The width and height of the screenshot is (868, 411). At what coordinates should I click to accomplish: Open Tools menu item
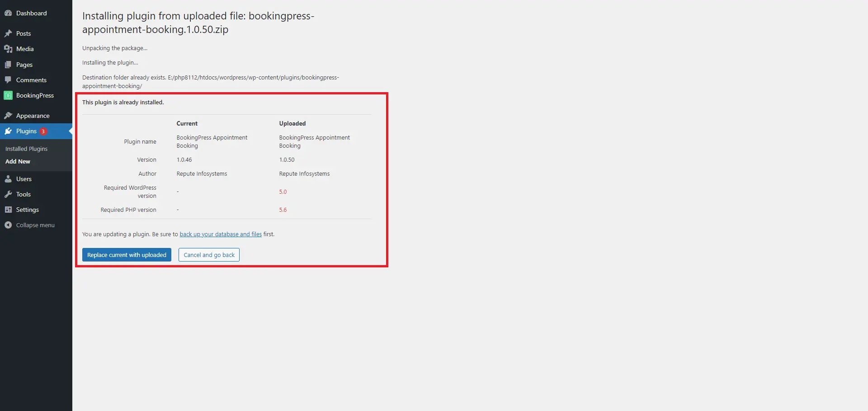click(x=36, y=194)
